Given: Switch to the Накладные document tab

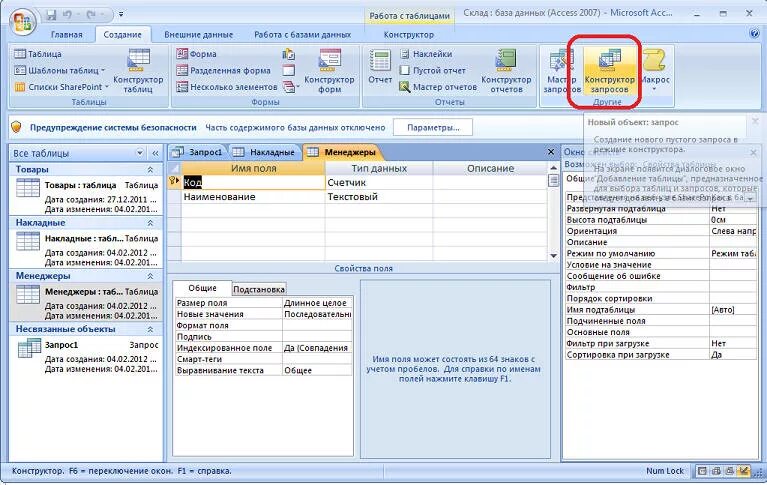Looking at the screenshot, I should pyautogui.click(x=265, y=152).
